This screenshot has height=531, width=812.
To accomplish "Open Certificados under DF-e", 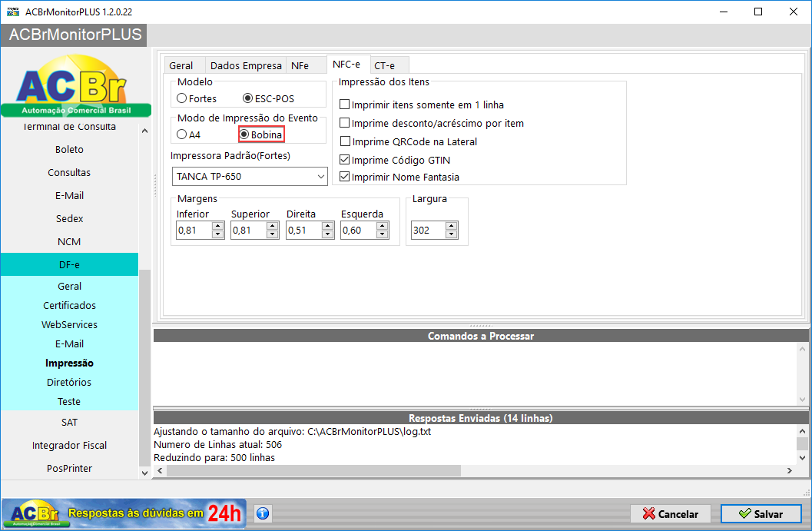I will 69,305.
